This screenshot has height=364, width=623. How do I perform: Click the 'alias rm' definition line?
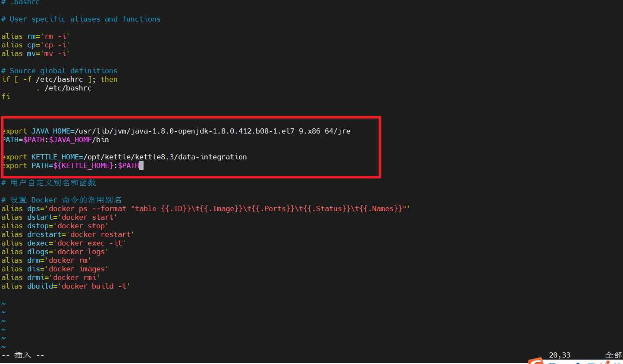click(x=34, y=36)
